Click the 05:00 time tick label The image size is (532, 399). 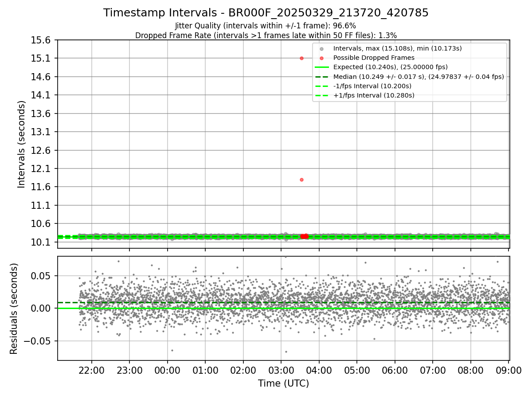point(357,370)
